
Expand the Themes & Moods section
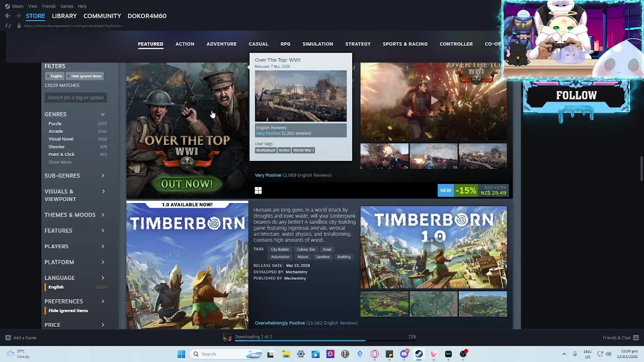[74, 215]
